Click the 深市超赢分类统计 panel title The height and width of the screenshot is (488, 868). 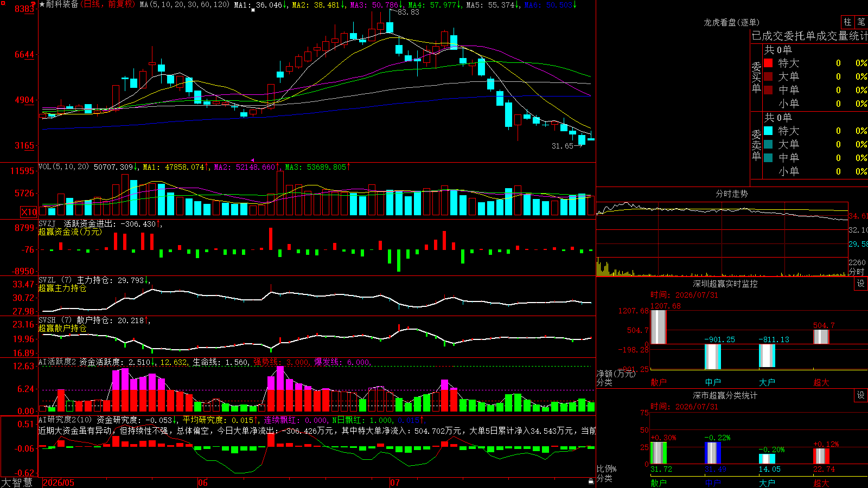[725, 395]
